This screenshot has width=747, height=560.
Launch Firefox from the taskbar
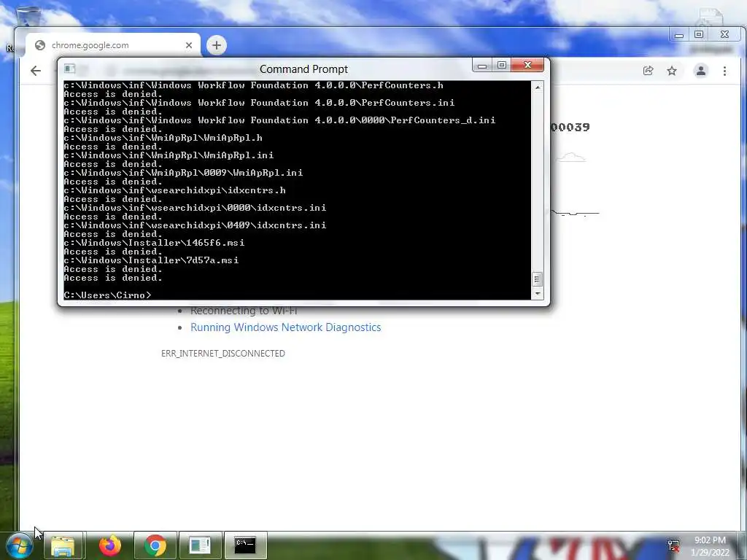point(109,545)
